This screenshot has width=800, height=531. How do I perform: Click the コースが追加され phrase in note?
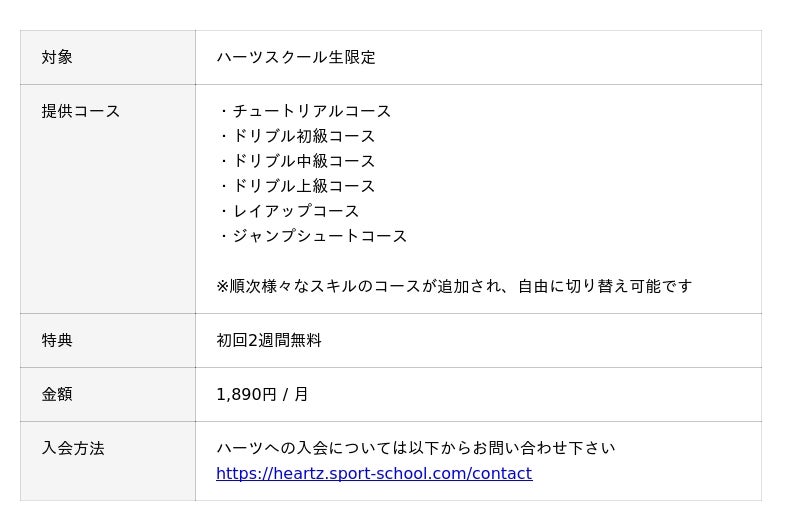(437, 286)
